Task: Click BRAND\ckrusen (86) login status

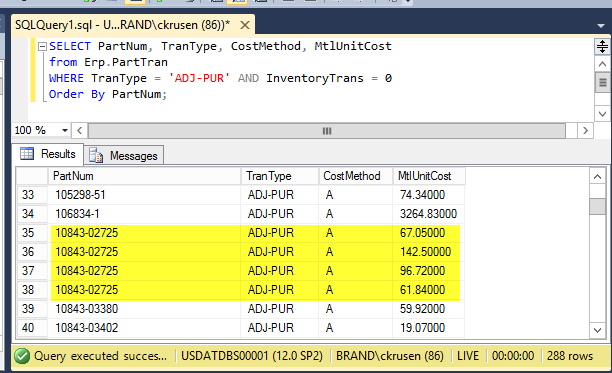Action: [390, 356]
